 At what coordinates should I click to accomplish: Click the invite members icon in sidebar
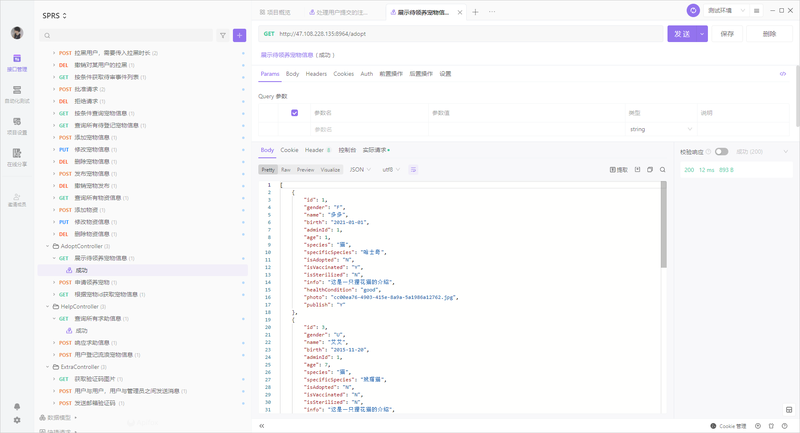[17, 196]
